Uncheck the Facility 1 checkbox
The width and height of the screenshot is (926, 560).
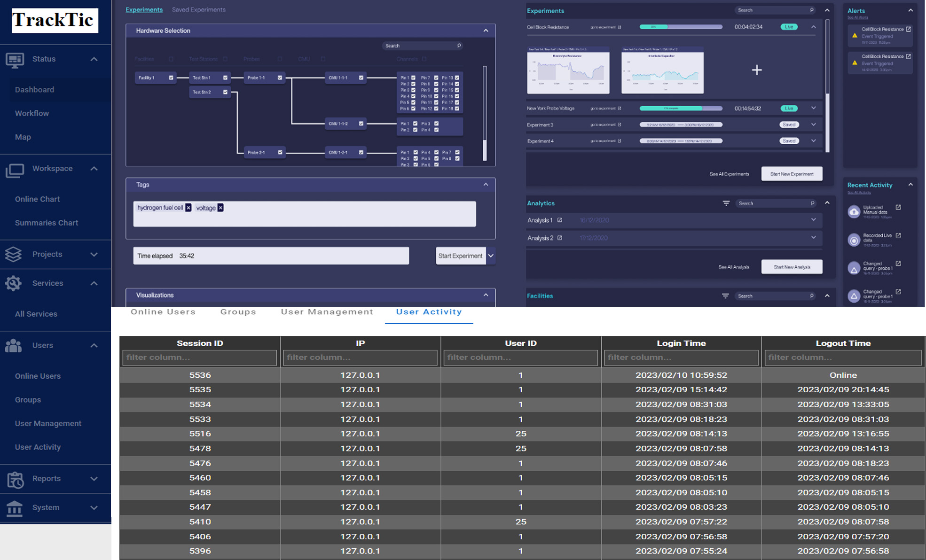click(171, 78)
